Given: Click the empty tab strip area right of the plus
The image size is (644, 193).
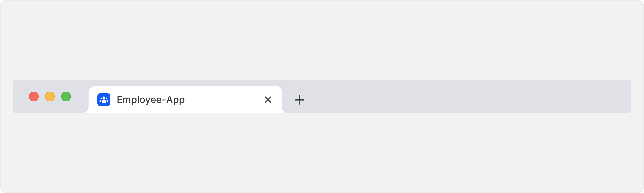Looking at the screenshot, I should (468, 97).
